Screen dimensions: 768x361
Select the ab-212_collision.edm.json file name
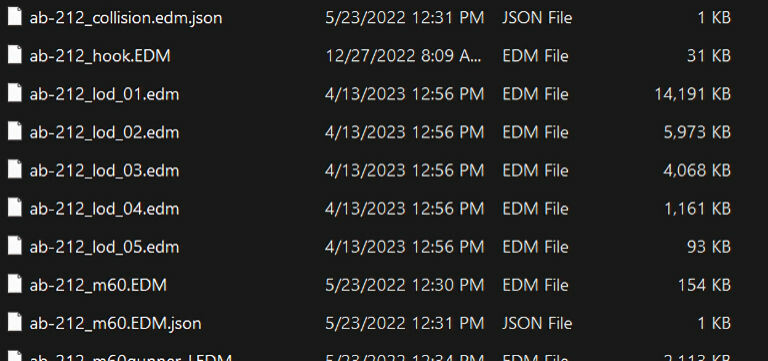point(126,18)
